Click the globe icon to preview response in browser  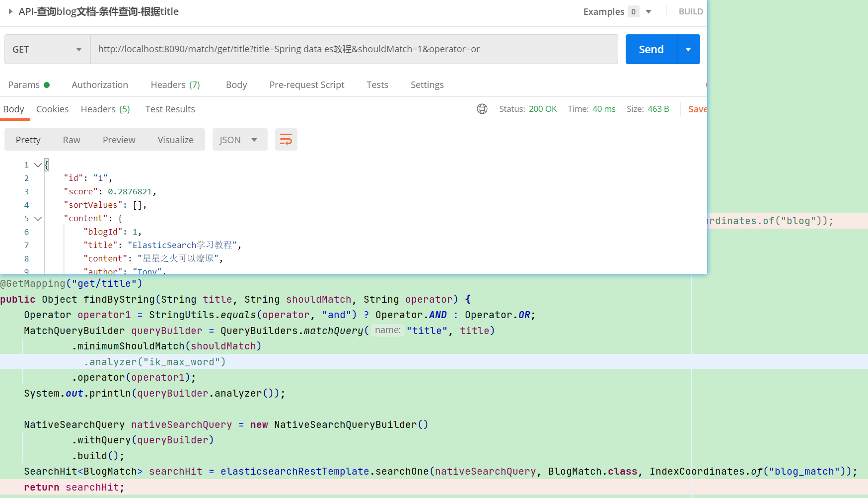[482, 109]
